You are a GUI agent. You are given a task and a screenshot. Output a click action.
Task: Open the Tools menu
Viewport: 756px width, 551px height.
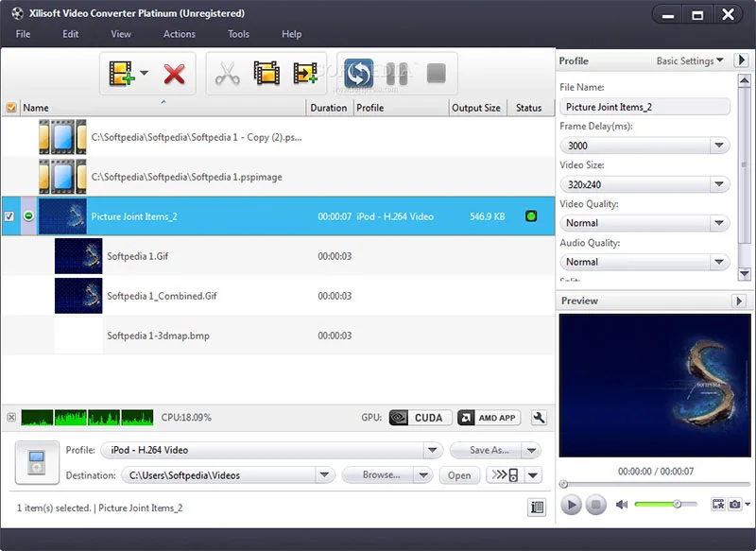[x=238, y=34]
